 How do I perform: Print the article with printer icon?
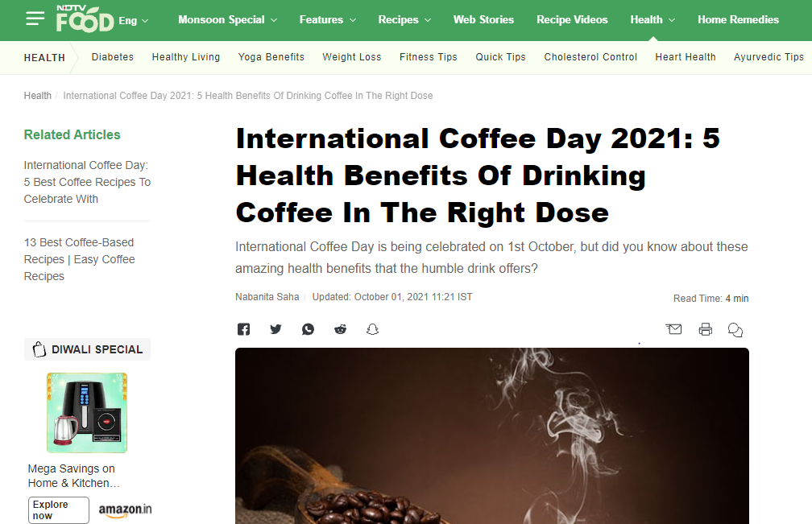point(706,329)
